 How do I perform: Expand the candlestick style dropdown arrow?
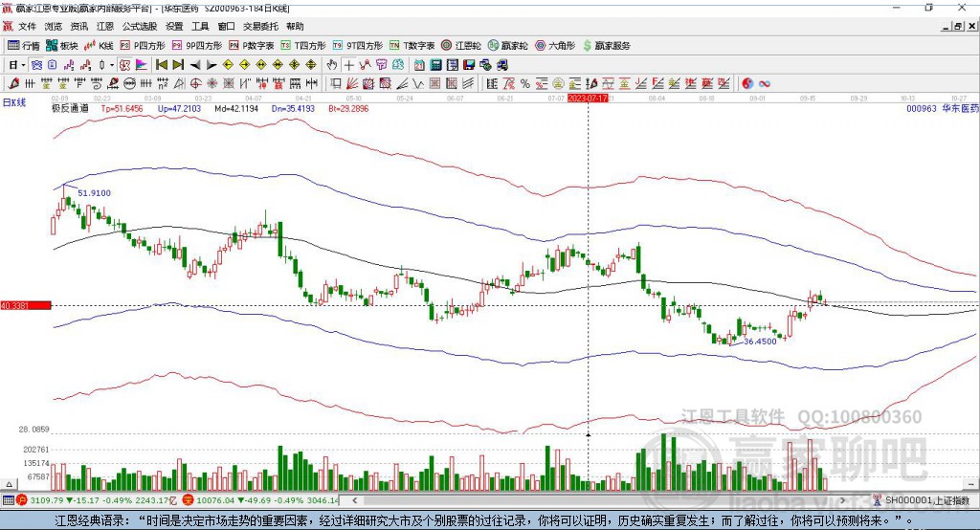pos(111,65)
